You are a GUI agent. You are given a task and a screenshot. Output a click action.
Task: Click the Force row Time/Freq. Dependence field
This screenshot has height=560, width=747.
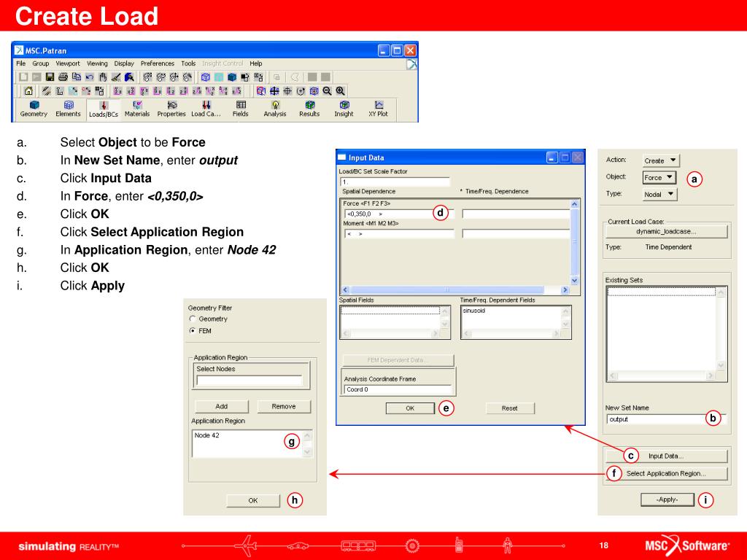[516, 214]
